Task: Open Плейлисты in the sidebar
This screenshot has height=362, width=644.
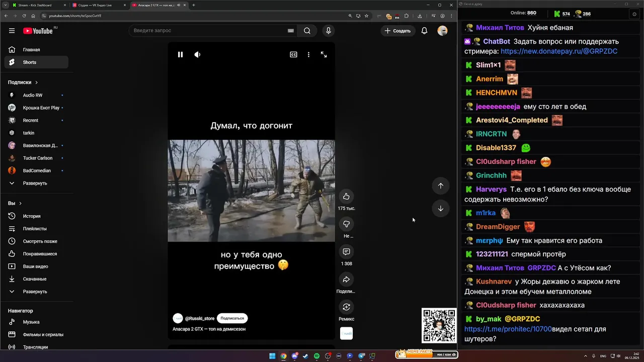Action: point(36,229)
